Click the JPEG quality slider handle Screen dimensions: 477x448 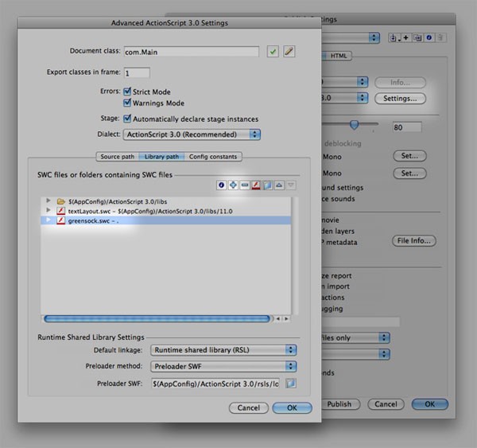pos(354,124)
